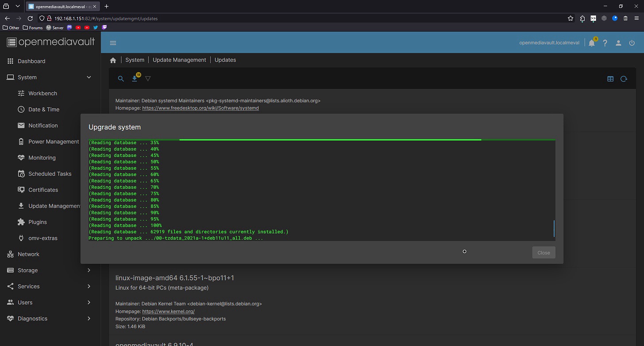Click the reload icon in updates toolbar

[624, 79]
